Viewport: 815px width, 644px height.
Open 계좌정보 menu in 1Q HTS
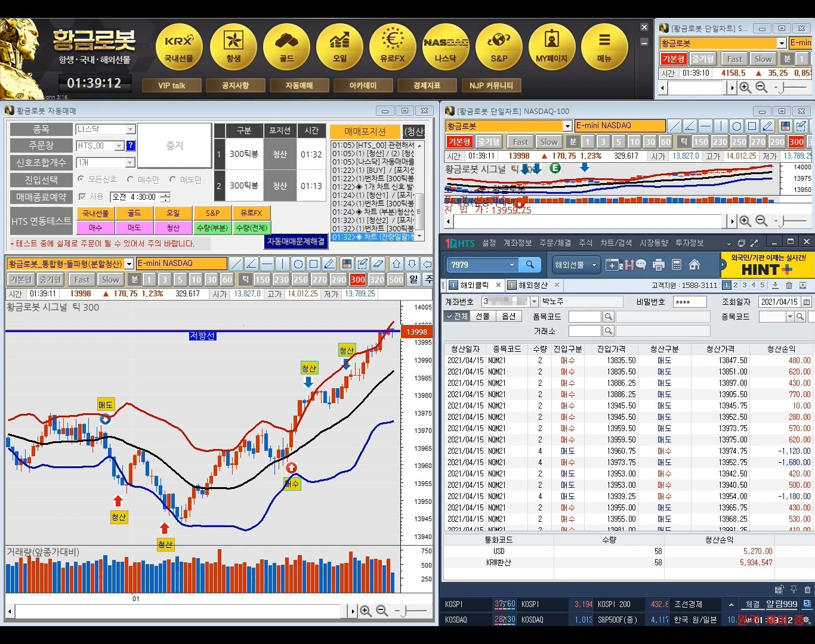[x=517, y=243]
